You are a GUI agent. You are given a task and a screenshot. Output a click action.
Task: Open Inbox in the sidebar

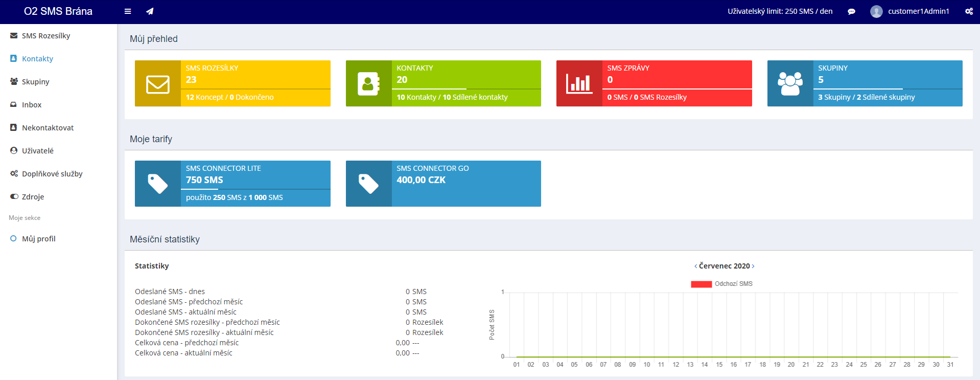click(x=32, y=105)
